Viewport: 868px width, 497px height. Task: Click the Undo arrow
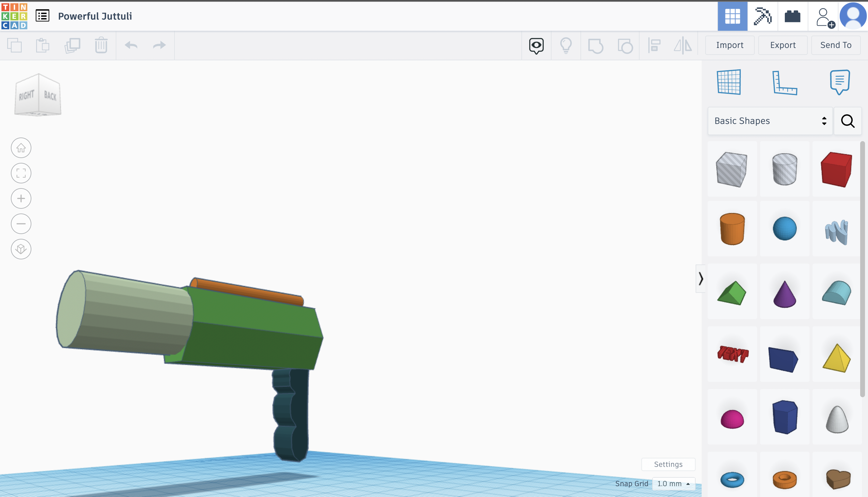(x=131, y=45)
